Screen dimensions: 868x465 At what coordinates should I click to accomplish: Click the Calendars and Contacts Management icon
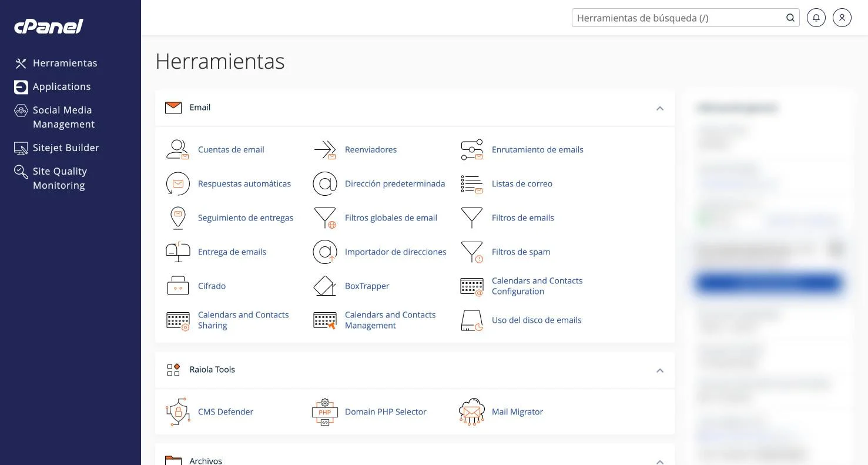(324, 320)
